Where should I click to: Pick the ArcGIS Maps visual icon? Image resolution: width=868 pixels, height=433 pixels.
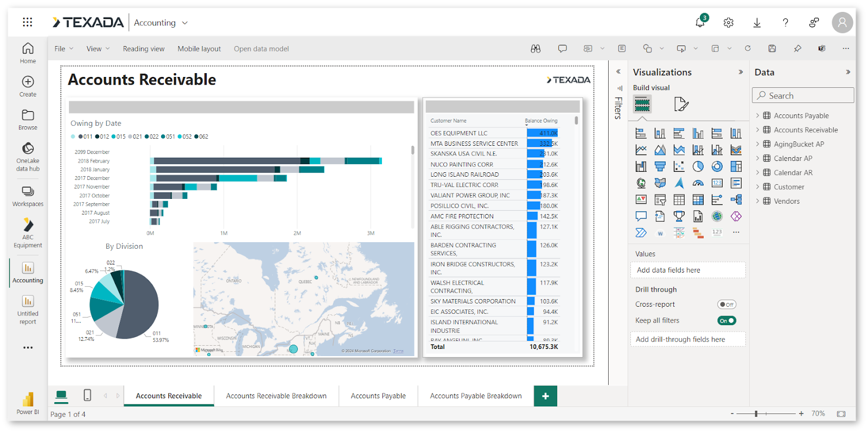(717, 216)
